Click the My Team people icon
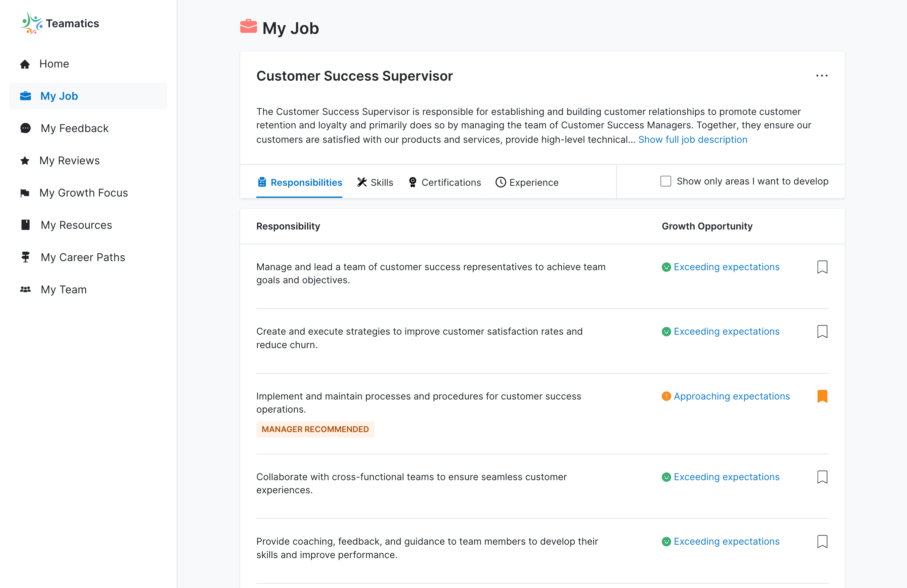 (26, 289)
